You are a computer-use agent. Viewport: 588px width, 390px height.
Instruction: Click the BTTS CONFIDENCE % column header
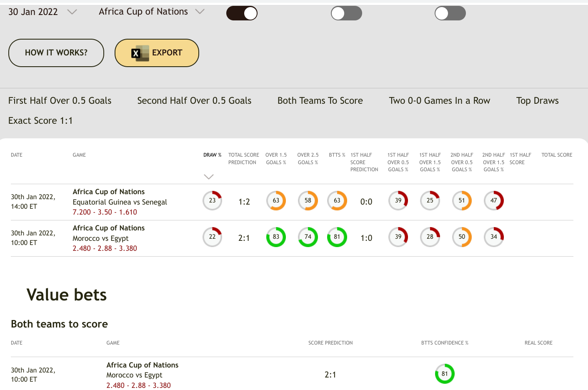pyautogui.click(x=445, y=343)
